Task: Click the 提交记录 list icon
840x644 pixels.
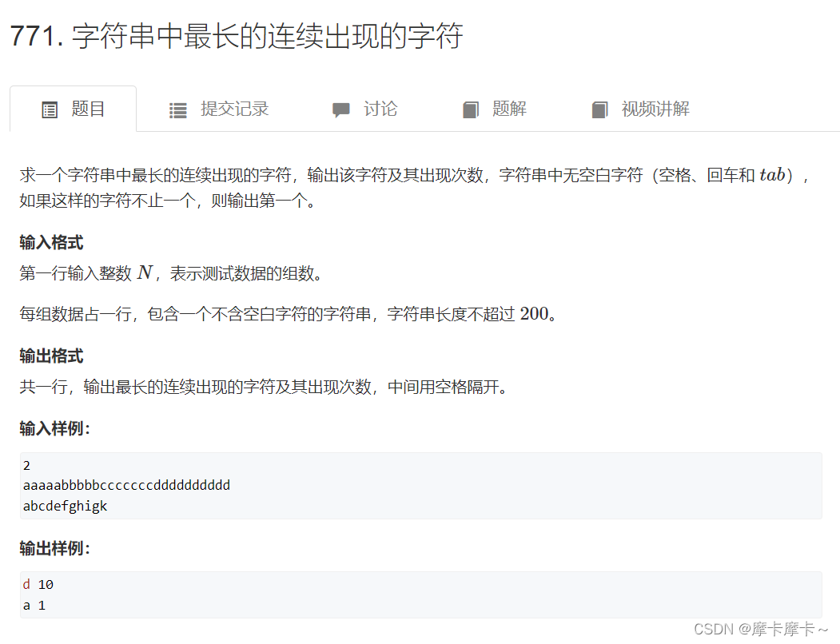Action: [x=178, y=110]
